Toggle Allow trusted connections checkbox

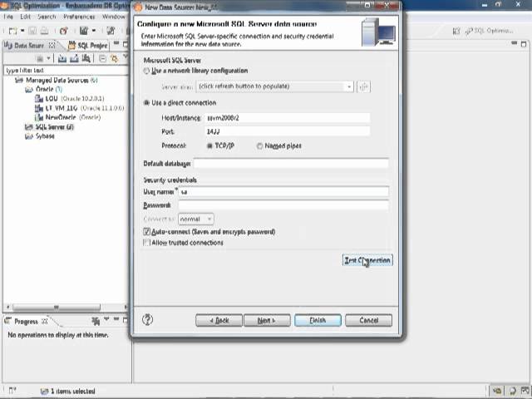coord(146,243)
